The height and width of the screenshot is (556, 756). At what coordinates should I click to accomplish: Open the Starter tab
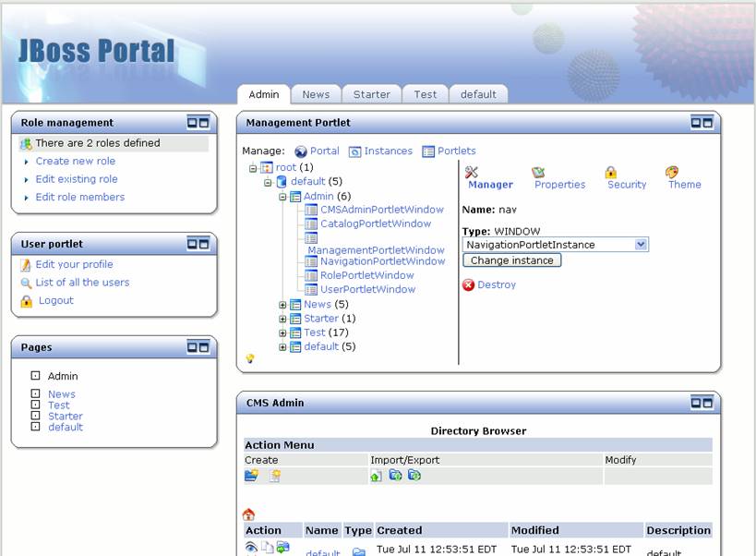pos(372,94)
